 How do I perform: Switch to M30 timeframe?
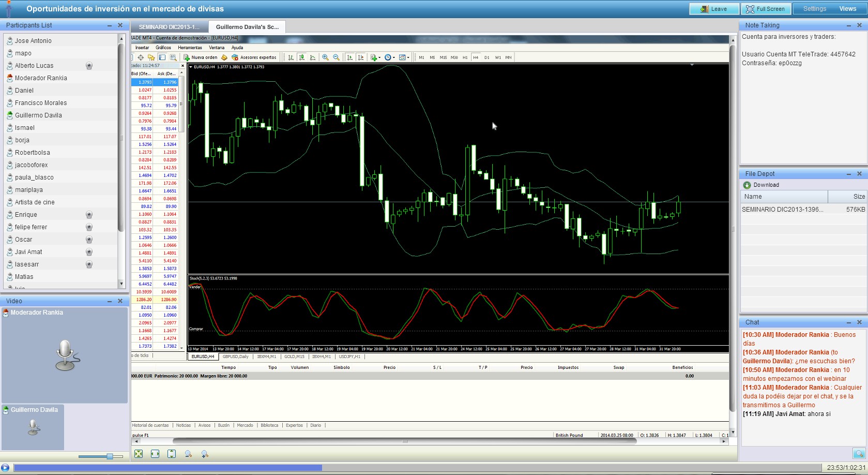coord(454,57)
